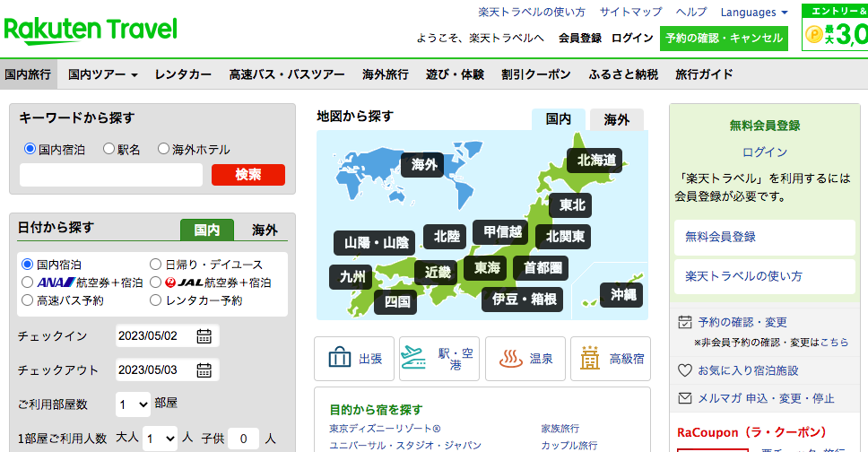Switch map search to 海外 tab
868x452 pixels.
coord(617,119)
